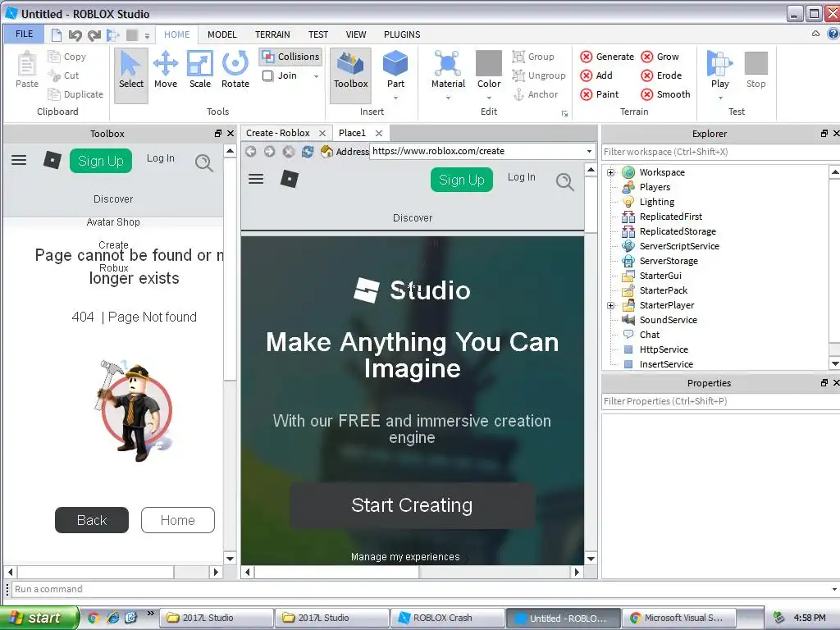
Task: Click the Play test button
Action: click(x=719, y=70)
